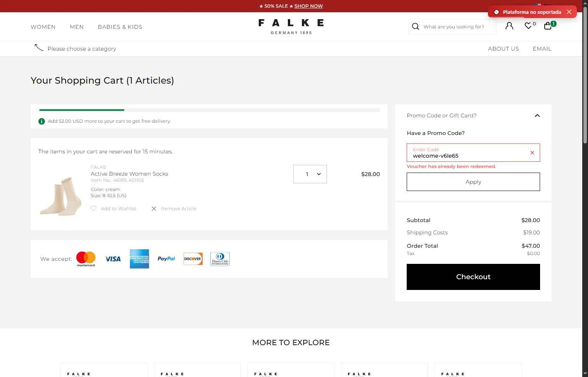
Task: Proceed with the Checkout button
Action: (x=473, y=277)
